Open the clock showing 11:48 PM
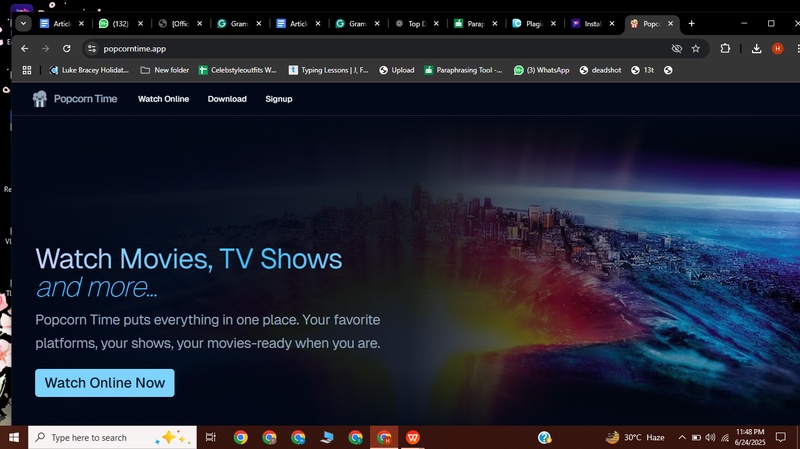Screen dimensions: 800x449 coord(750,437)
